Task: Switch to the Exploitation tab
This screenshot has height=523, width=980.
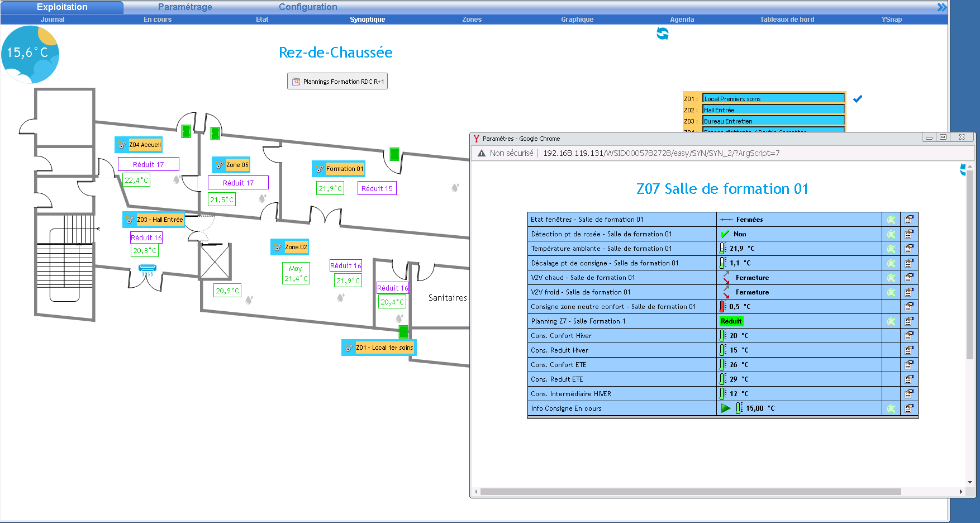Action: click(x=62, y=7)
